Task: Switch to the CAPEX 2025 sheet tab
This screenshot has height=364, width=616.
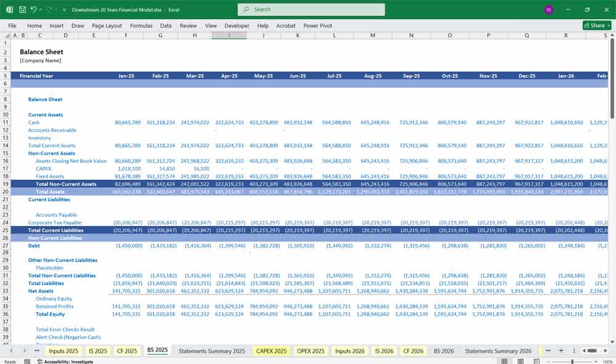Action: coord(271,350)
